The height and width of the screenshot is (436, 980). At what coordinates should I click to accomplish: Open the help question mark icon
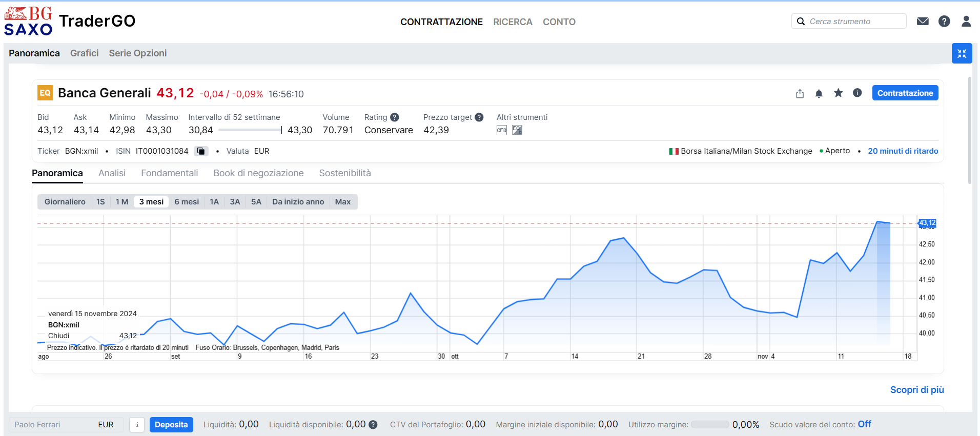point(944,21)
